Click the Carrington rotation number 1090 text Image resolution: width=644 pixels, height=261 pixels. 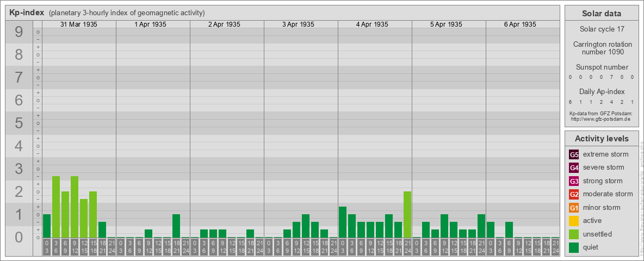tap(602, 48)
